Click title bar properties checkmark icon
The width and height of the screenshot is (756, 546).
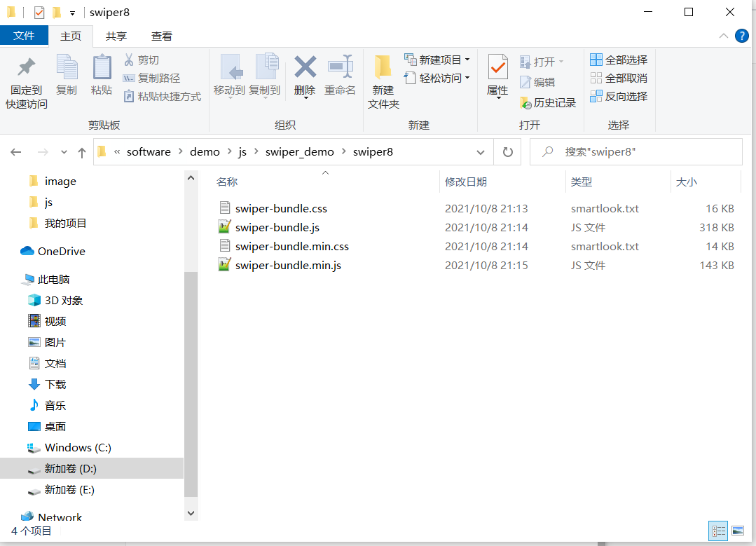click(x=39, y=12)
